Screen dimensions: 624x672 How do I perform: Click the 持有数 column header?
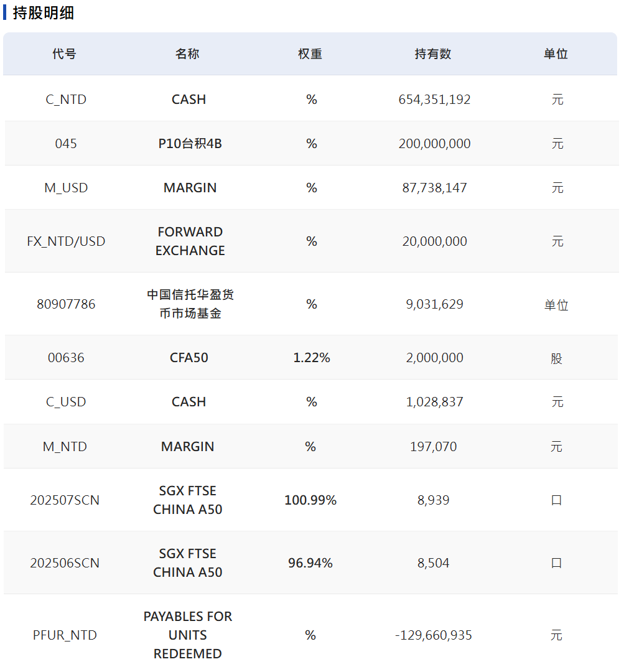pos(433,54)
